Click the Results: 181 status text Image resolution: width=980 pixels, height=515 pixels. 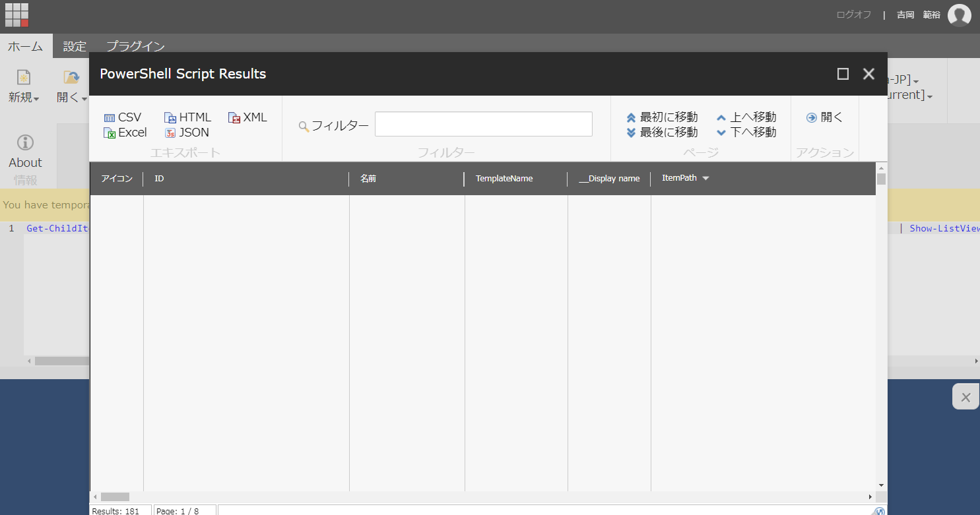coord(115,510)
